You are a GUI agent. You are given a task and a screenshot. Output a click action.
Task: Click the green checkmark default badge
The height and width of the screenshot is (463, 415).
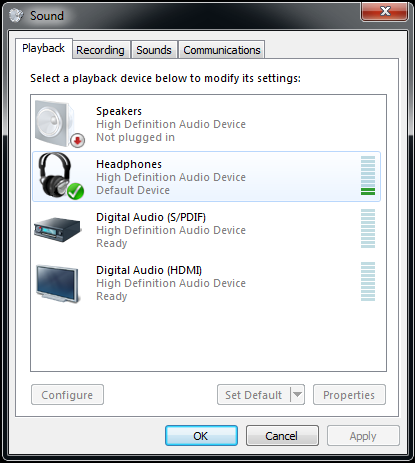click(75, 191)
